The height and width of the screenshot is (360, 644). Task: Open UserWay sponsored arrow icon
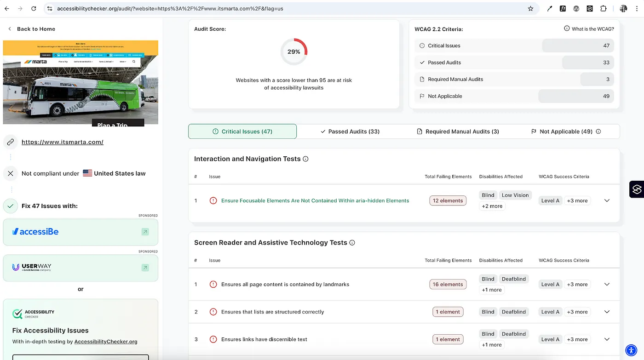[x=145, y=268]
